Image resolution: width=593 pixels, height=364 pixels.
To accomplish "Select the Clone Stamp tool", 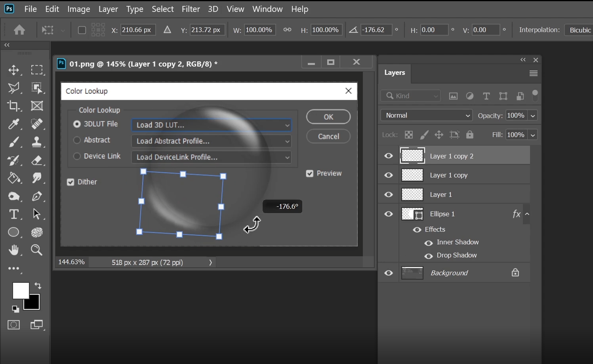I will tap(37, 142).
